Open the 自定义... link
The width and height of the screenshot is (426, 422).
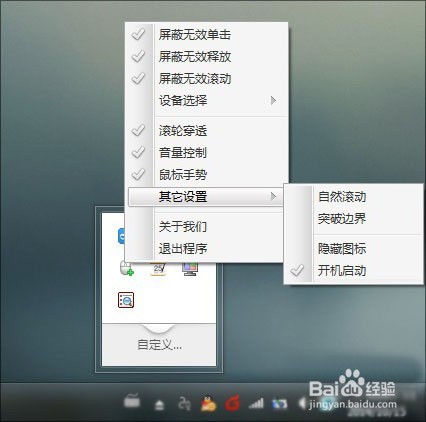(x=159, y=345)
